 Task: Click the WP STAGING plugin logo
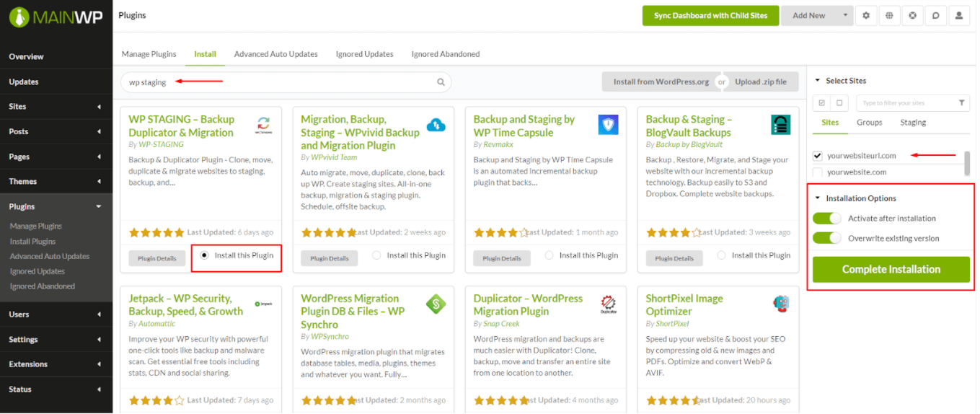coord(263,125)
